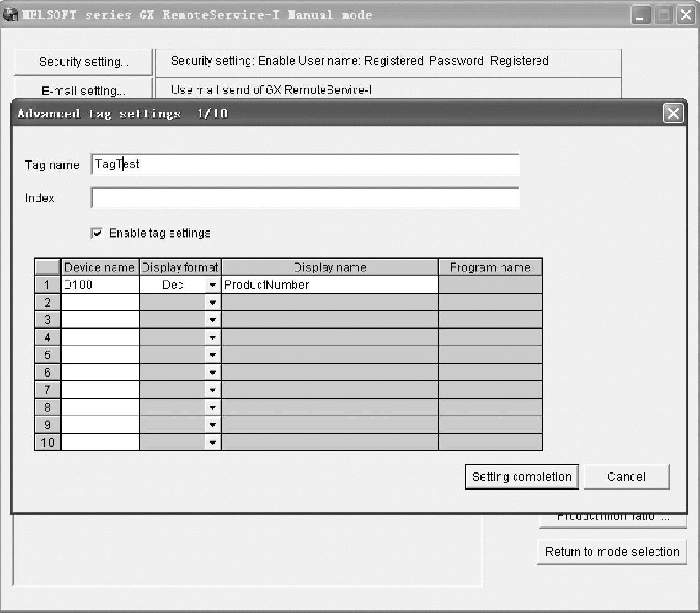Click the Device name column header
Image resolution: width=700 pixels, height=613 pixels.
[99, 267]
